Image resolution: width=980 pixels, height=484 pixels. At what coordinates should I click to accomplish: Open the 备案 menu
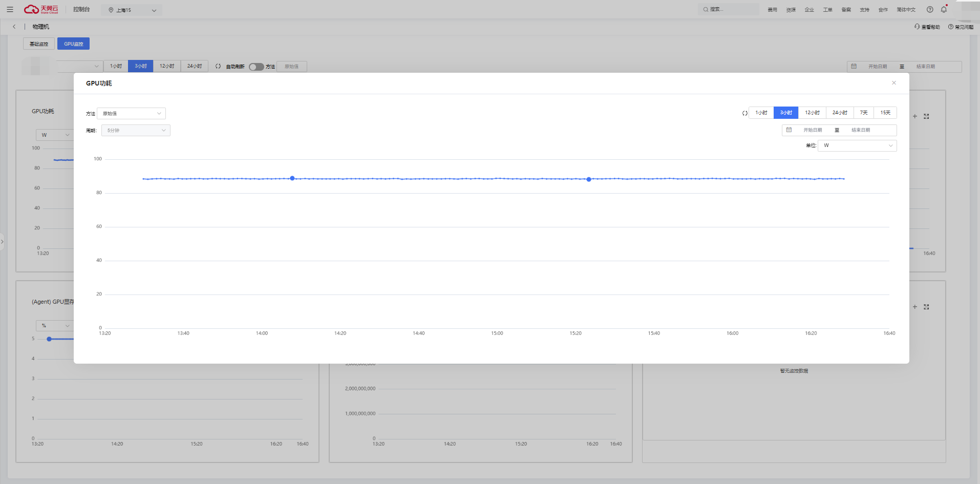pyautogui.click(x=846, y=10)
